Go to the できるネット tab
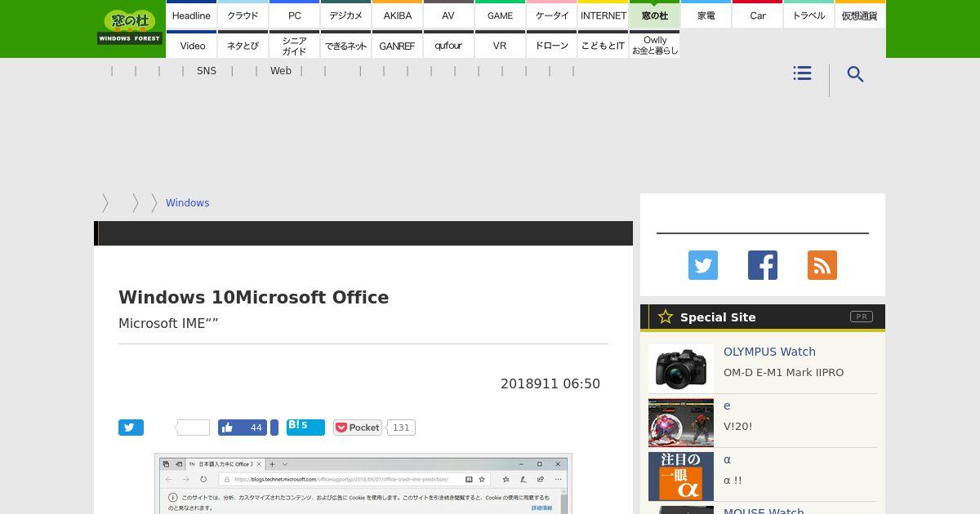Viewport: 980px width, 514px height. (345, 45)
